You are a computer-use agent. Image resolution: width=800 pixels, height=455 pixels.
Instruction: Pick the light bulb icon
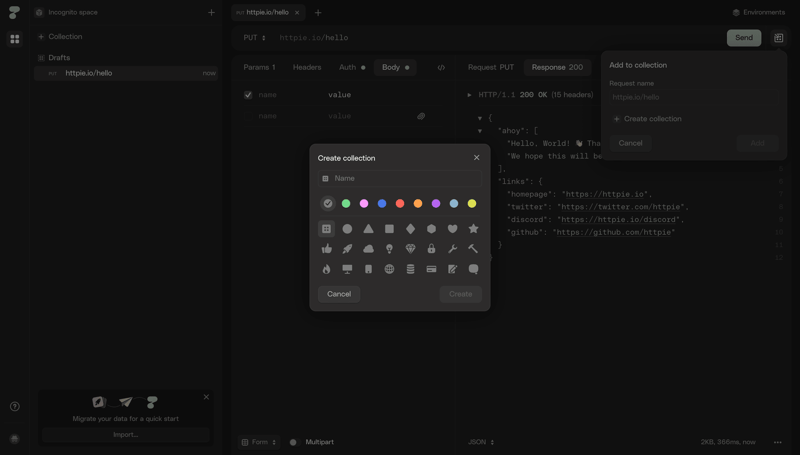(389, 249)
